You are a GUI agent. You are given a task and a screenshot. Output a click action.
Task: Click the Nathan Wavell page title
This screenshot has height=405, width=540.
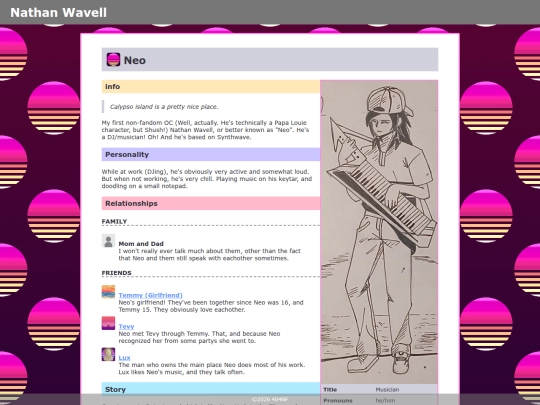click(x=59, y=12)
